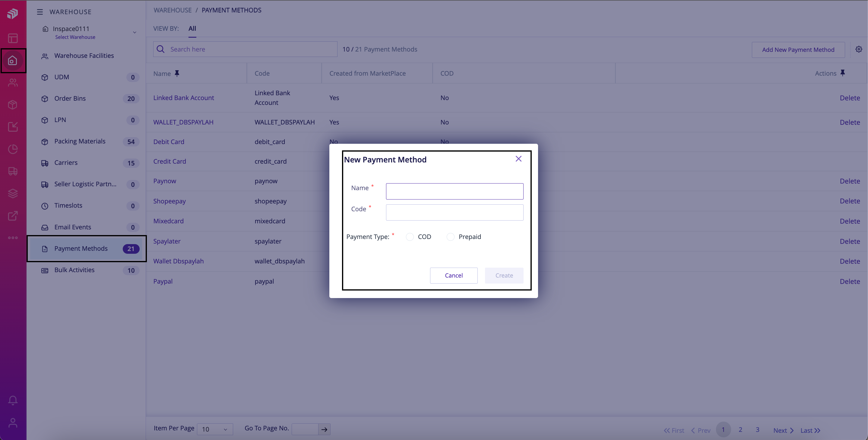Jump to the Last page
Image resolution: width=868 pixels, height=440 pixels.
tap(810, 430)
